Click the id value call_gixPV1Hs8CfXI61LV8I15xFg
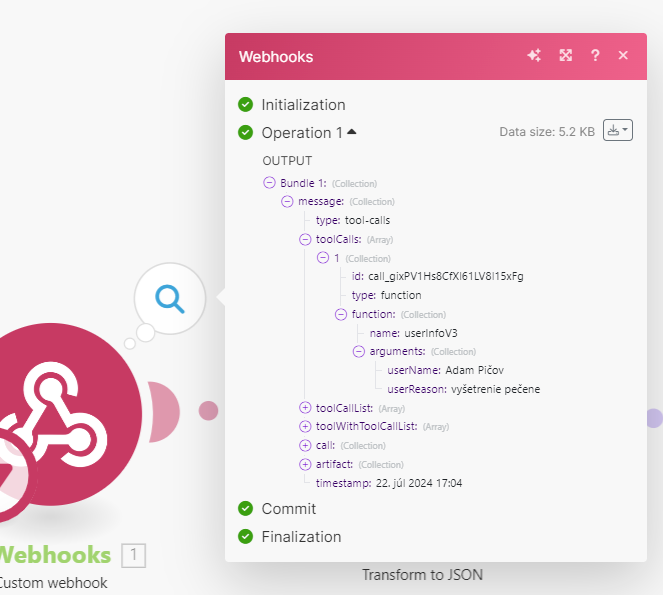663x595 pixels. tap(446, 277)
